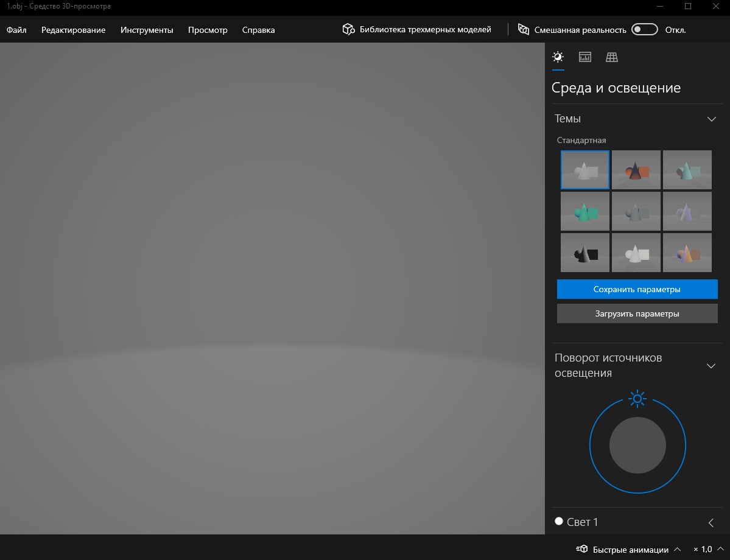Open the Environment and lighting tab icon
Image resolution: width=730 pixels, height=560 pixels.
click(x=558, y=57)
